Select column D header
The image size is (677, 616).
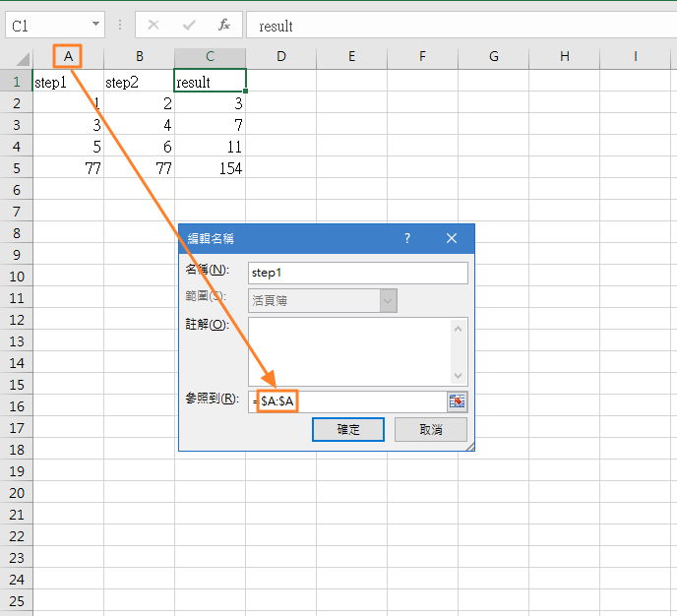(x=280, y=57)
